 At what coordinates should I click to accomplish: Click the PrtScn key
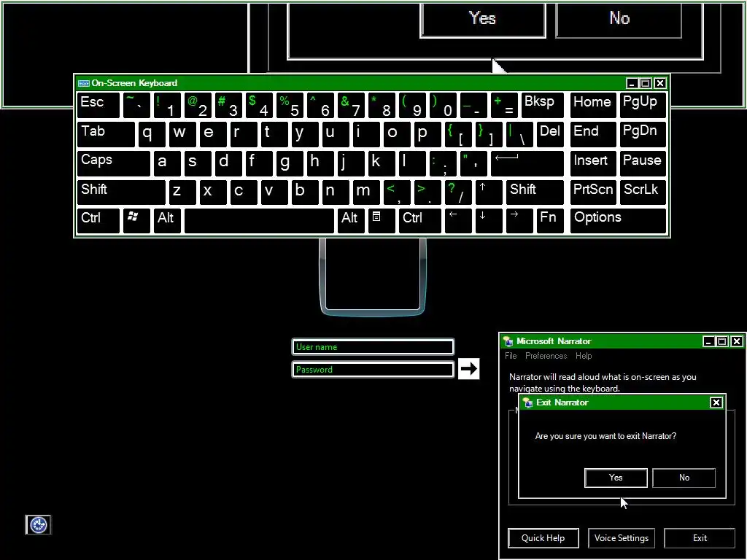(593, 192)
